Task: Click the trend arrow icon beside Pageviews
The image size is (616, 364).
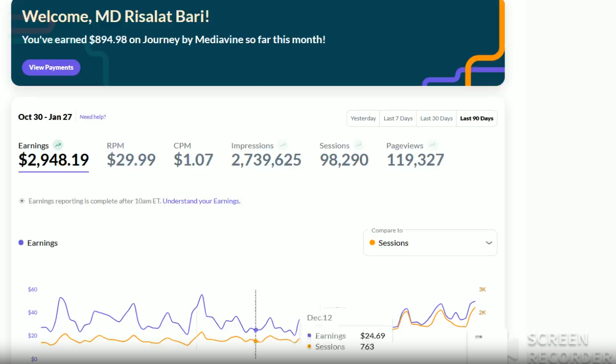Action: pos(432,145)
